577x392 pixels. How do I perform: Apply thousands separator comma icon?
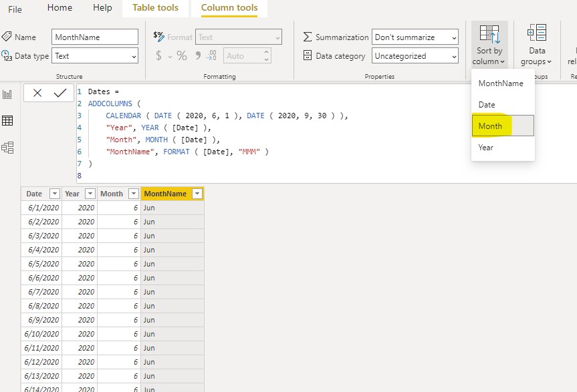(198, 56)
